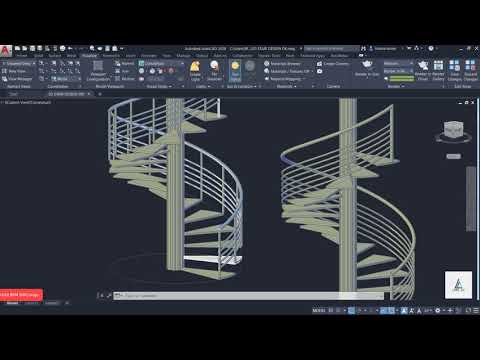480x360 pixels.
Task: Click the New drawing icon in Quick Access toolbar
Action: point(17,49)
